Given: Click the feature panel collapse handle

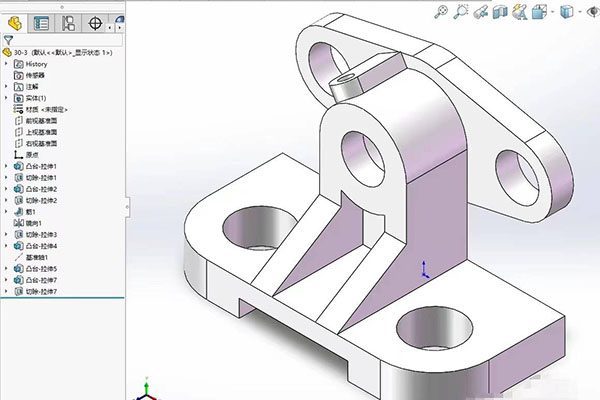Looking at the screenshot, I should pos(127,207).
